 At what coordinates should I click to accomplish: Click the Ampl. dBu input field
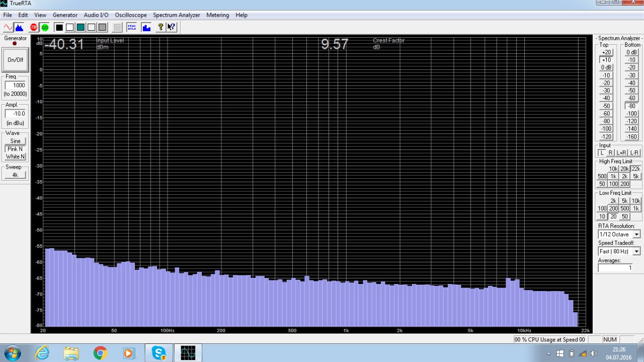tap(16, 114)
